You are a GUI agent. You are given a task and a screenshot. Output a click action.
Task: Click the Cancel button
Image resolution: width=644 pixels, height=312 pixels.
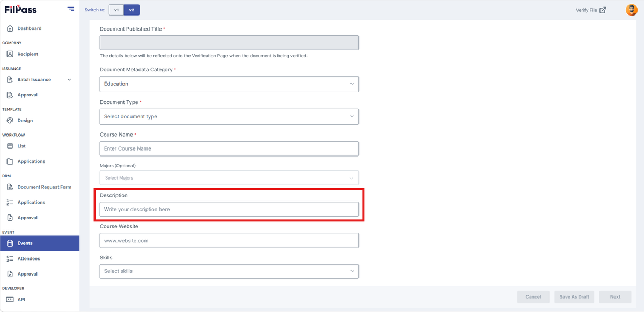(533, 297)
